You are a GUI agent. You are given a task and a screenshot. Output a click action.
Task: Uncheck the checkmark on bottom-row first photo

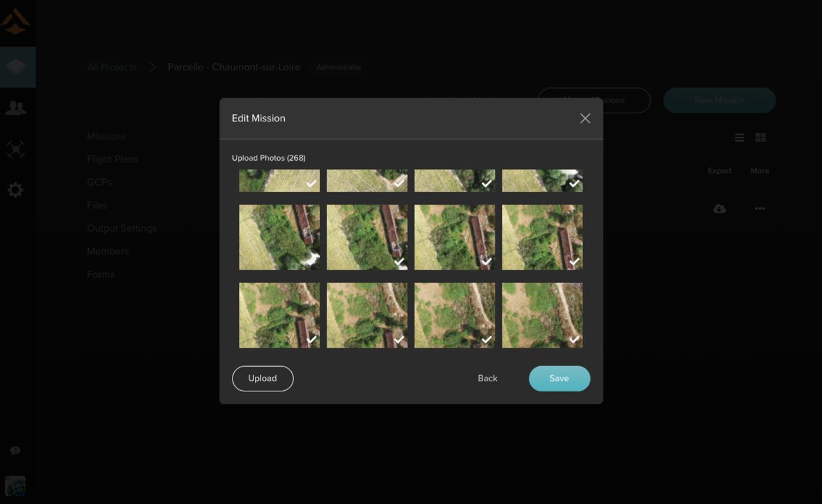[x=311, y=339]
